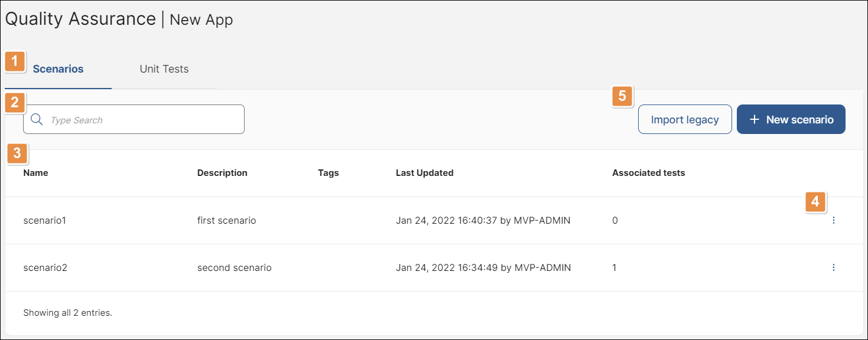Open the Scenarios tab

point(58,69)
